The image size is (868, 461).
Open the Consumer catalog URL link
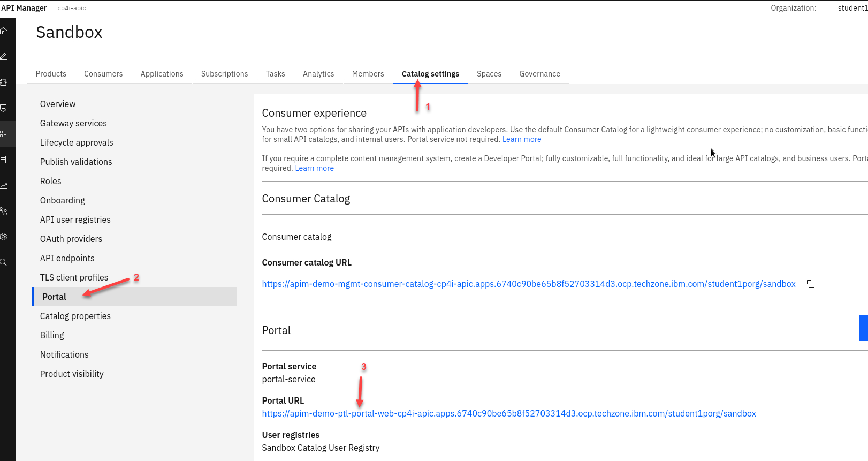click(528, 284)
